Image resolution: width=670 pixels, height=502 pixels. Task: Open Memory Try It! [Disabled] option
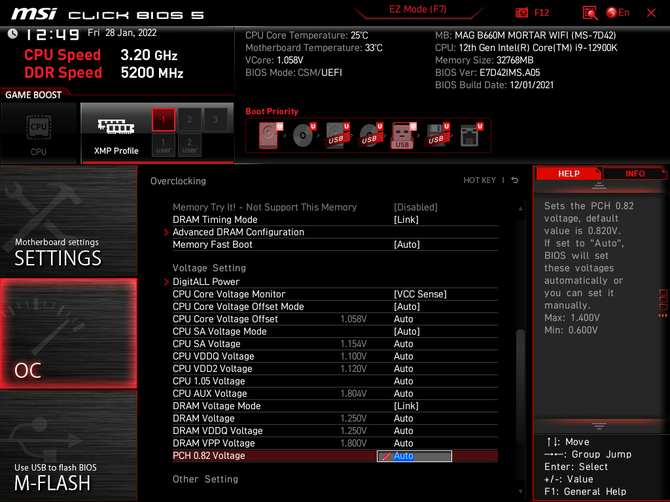[x=415, y=207]
